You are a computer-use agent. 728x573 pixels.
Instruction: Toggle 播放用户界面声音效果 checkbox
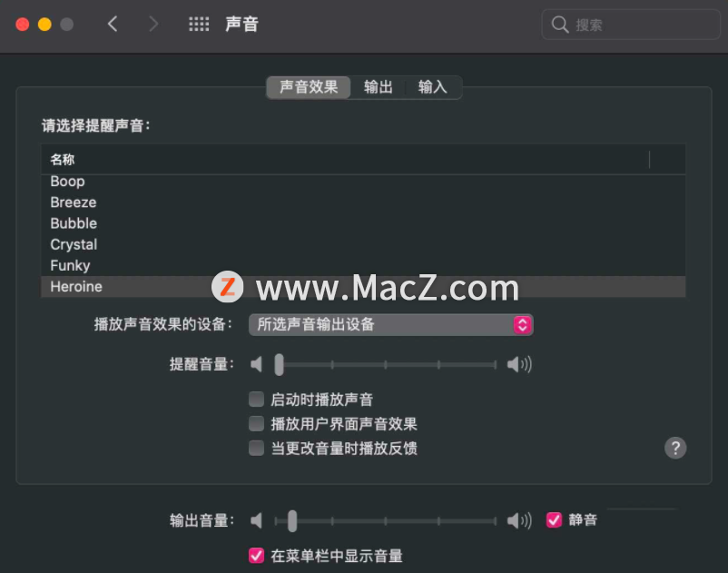tap(256, 423)
